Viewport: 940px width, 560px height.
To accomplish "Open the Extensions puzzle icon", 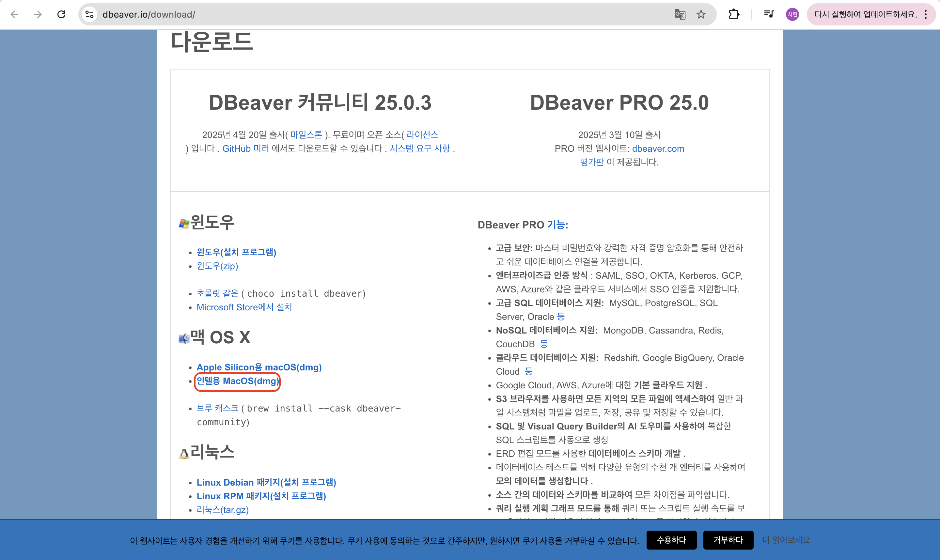I will [x=734, y=14].
